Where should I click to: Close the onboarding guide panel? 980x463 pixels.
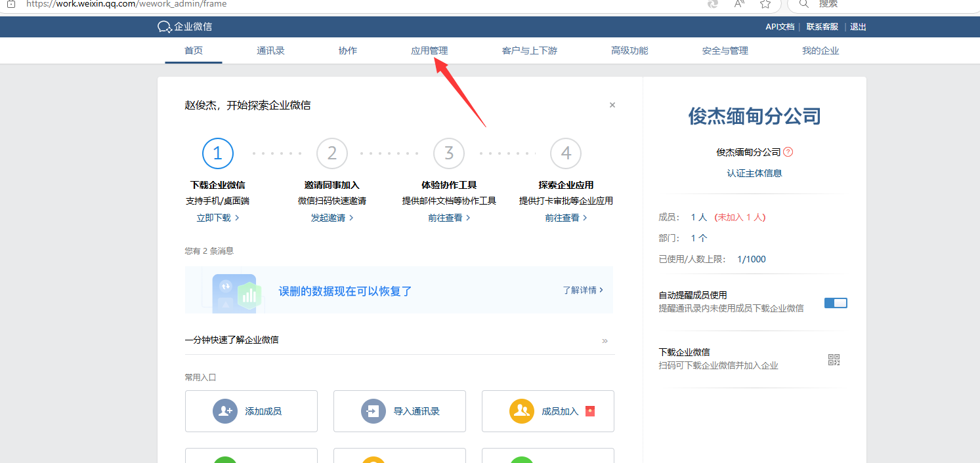tap(612, 105)
